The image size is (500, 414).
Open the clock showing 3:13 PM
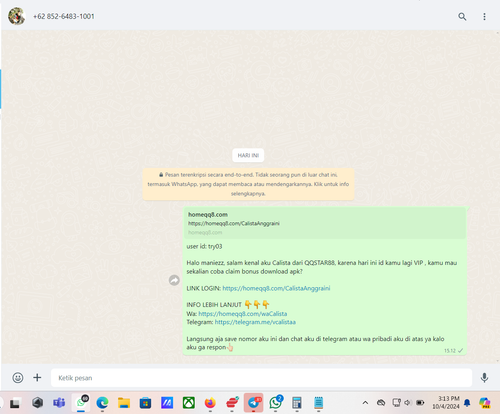pyautogui.click(x=446, y=403)
